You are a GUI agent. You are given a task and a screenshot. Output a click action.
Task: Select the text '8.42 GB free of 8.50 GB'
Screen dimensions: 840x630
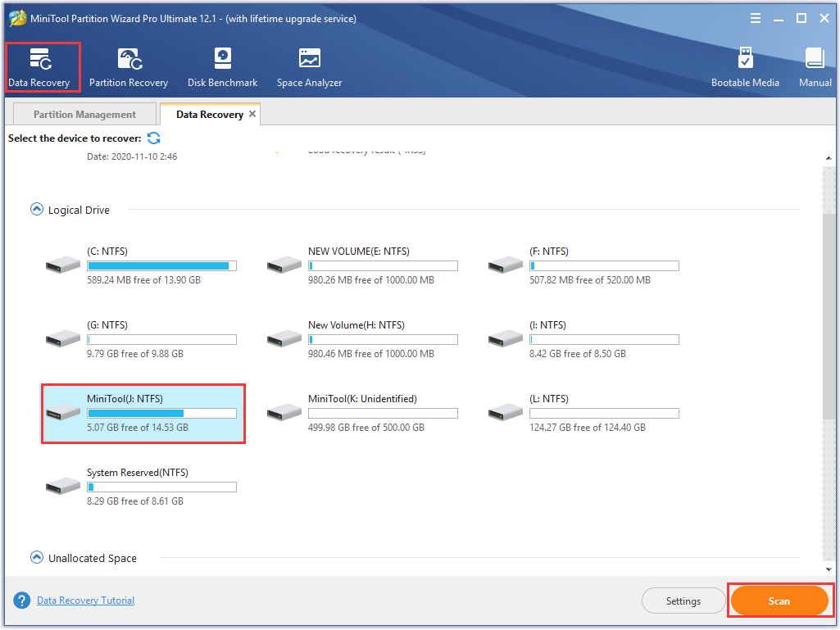[578, 354]
